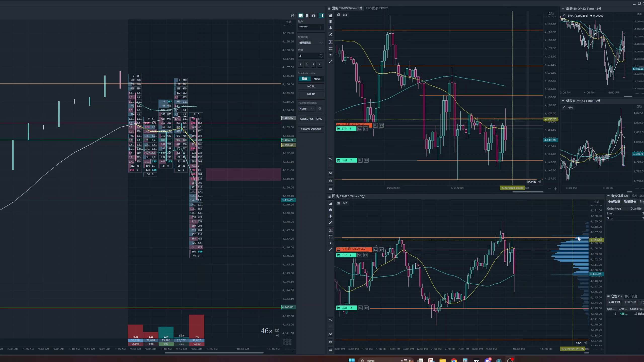This screenshot has height=362, width=644.
Task: Open object list icon at bottom of hourly chart
Action: [331, 189]
